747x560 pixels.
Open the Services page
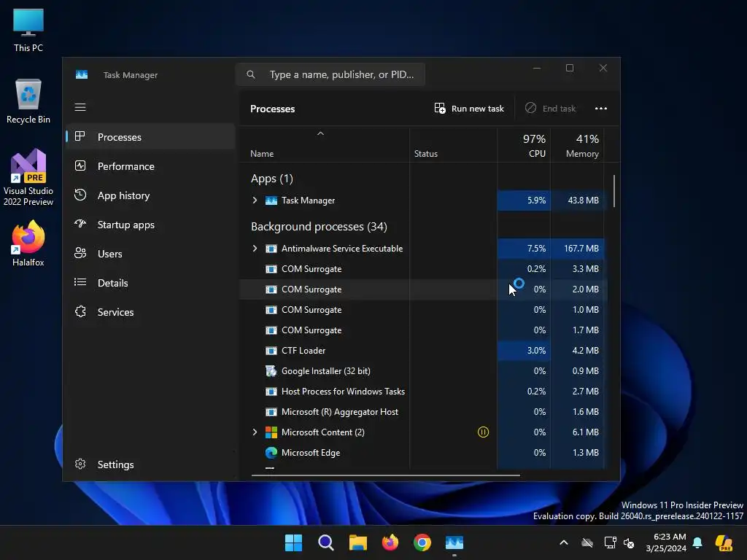150,312
